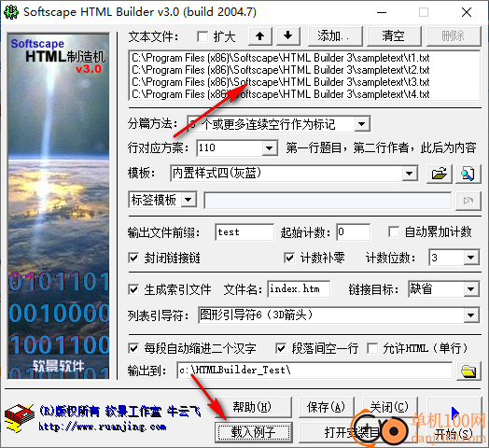Viewport: 489px width, 448px height.
Task: Select the t3.txt file entry
Action: pyautogui.click(x=281, y=82)
